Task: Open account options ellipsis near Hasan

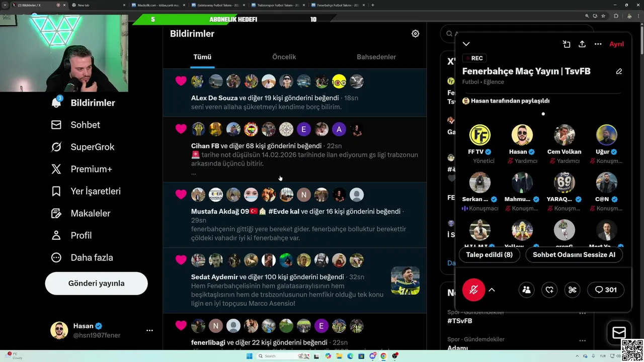Action: click(x=149, y=330)
